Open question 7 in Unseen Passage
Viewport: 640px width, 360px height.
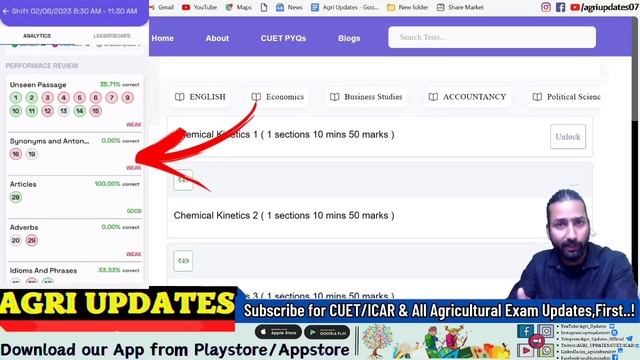pyautogui.click(x=111, y=98)
